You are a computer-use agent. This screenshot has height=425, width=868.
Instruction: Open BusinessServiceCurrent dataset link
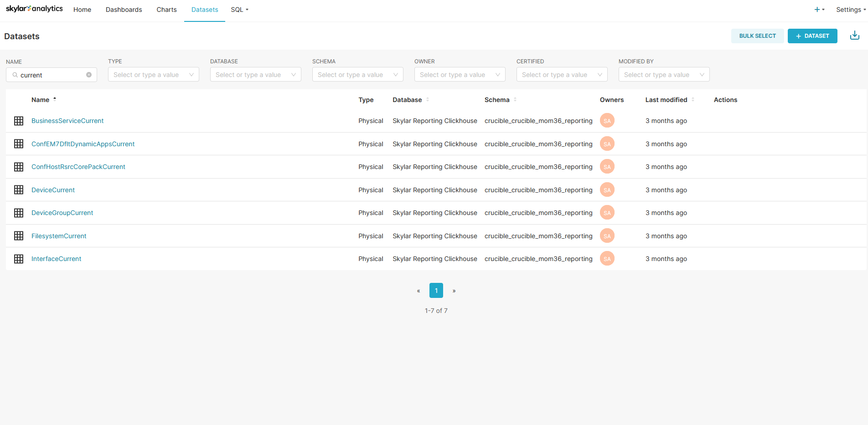pos(67,121)
